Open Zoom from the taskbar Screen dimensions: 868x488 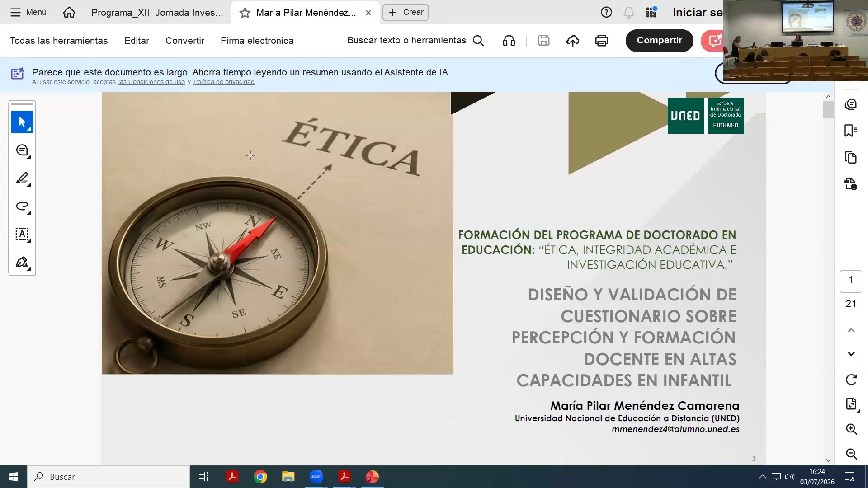(x=316, y=477)
